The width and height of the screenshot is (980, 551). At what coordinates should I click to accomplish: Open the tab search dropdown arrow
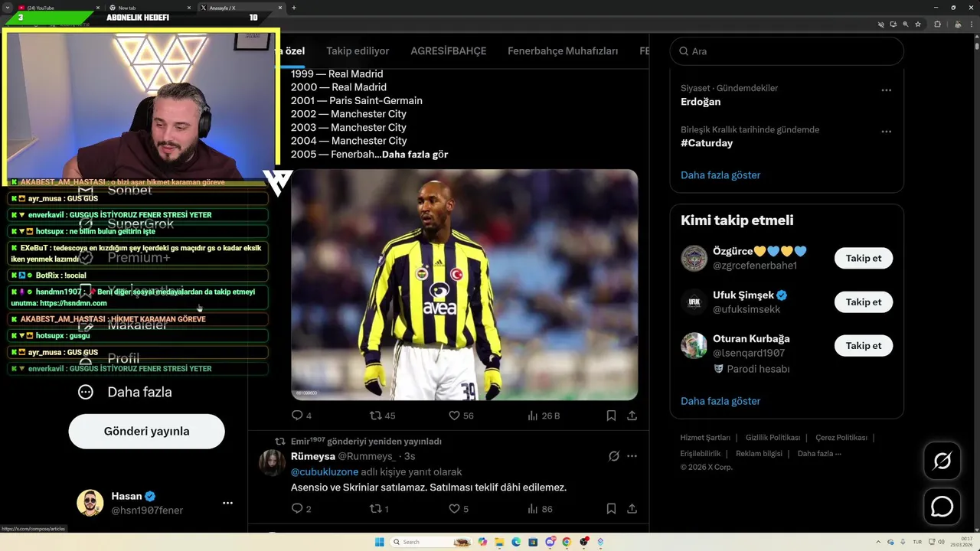click(x=7, y=8)
